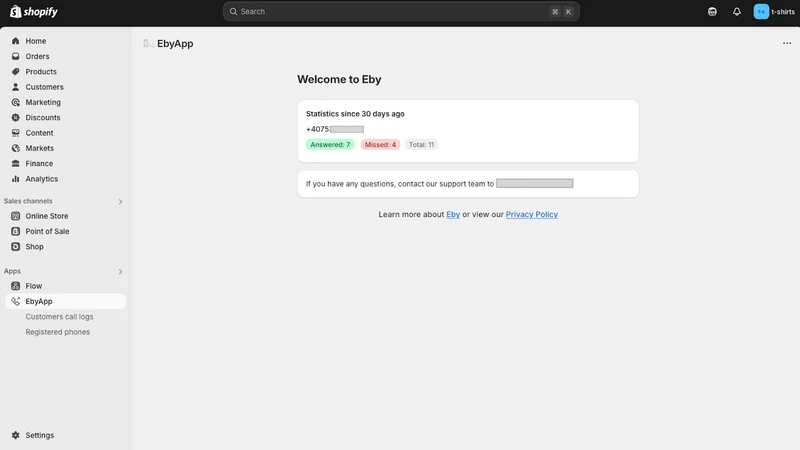
Task: Expand the Apps section chevron
Action: (120, 271)
